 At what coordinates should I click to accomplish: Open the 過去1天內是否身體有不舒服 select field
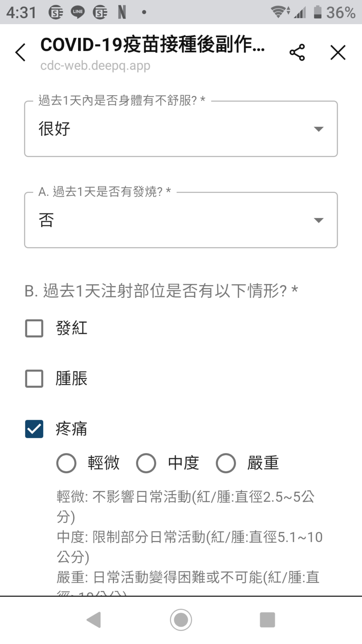coord(181,129)
